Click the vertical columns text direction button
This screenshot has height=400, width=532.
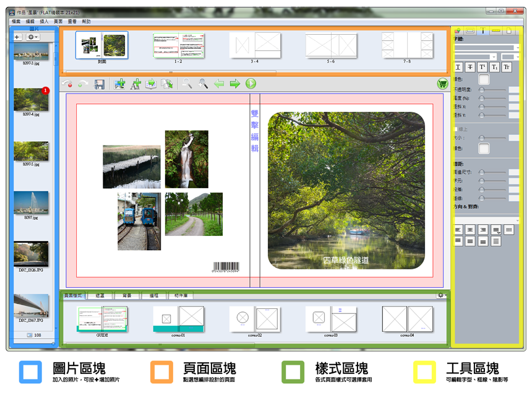click(508, 230)
